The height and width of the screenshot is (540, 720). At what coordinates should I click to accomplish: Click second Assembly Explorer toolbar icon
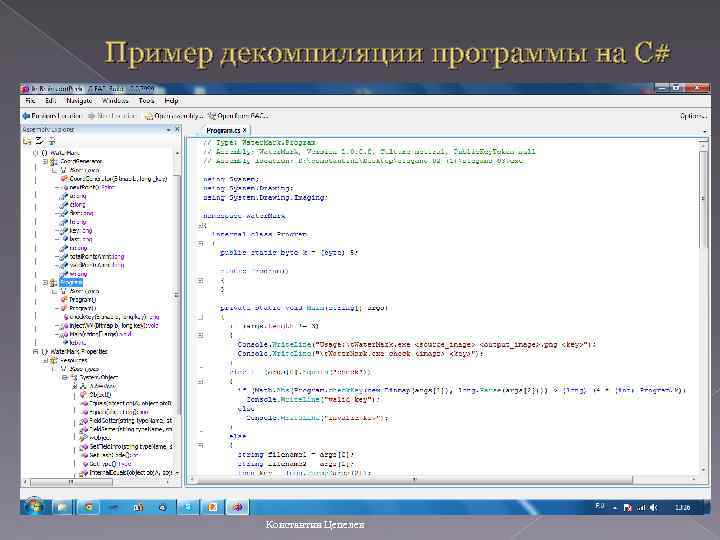pyautogui.click(x=39, y=141)
